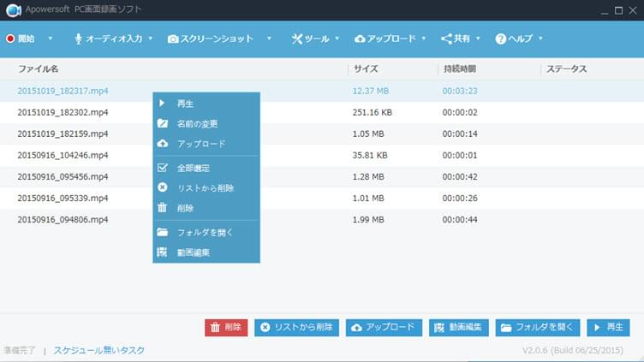The width and height of the screenshot is (644, 362).
Task: Click the help question mark icon
Action: (x=500, y=39)
